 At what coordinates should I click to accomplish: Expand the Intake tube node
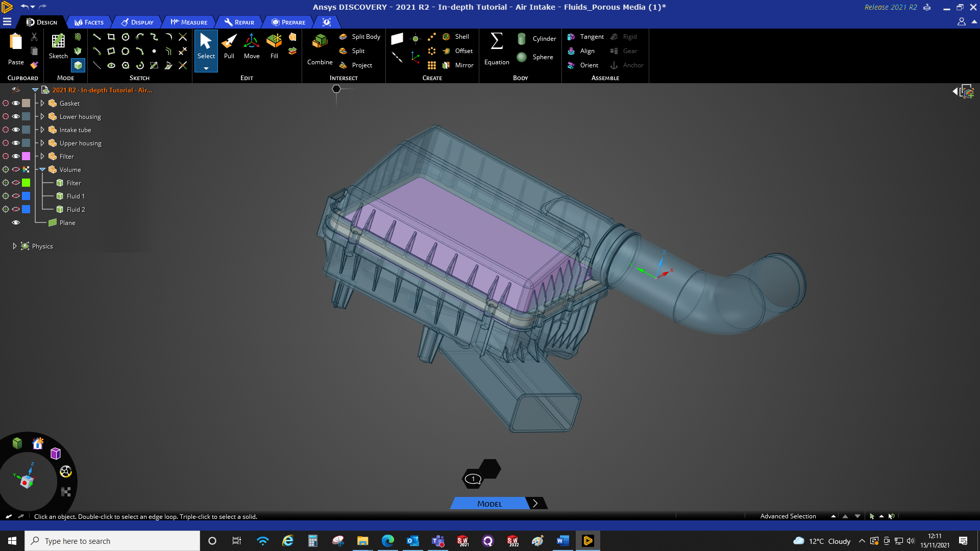click(x=42, y=130)
